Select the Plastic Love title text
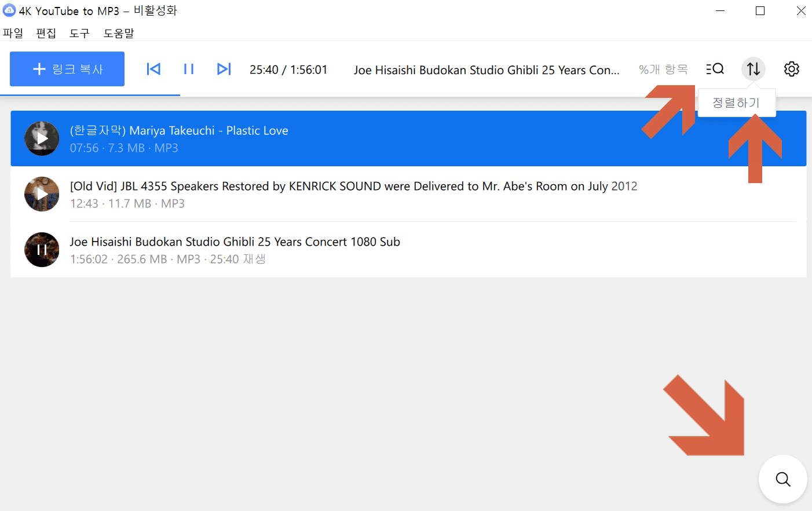812x511 pixels. tap(179, 131)
